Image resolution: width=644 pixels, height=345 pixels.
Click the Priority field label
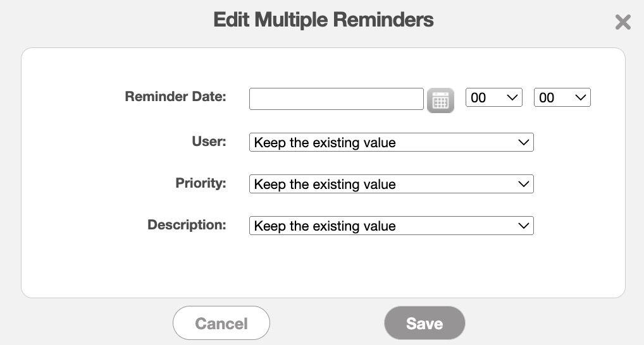[x=201, y=183]
